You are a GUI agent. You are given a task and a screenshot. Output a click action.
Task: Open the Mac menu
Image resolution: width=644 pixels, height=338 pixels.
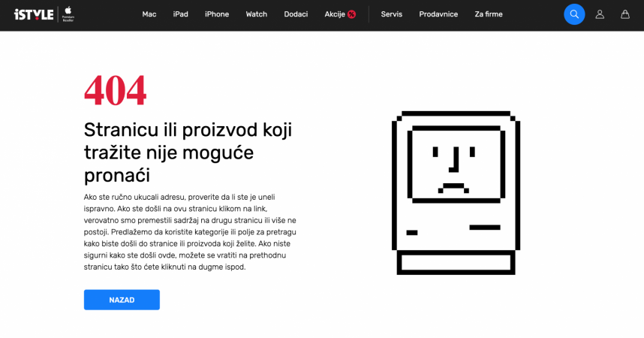149,14
